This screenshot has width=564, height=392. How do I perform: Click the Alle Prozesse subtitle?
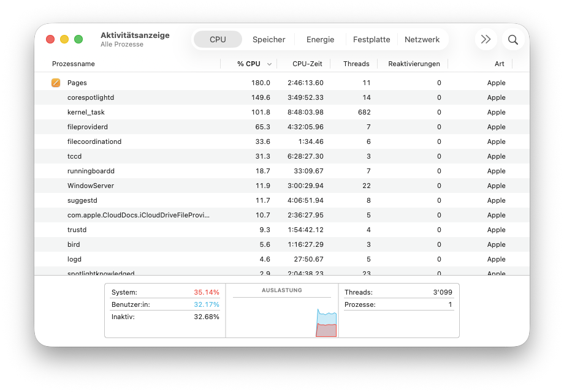(122, 45)
